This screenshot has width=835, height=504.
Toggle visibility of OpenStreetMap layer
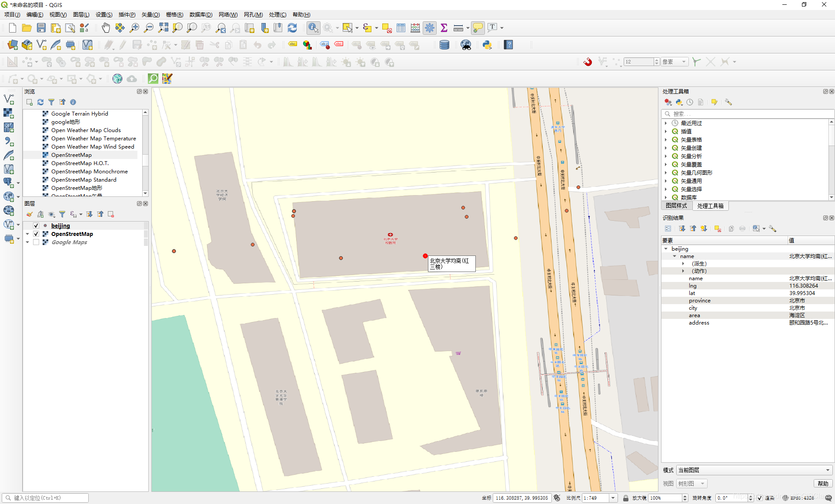pos(36,234)
